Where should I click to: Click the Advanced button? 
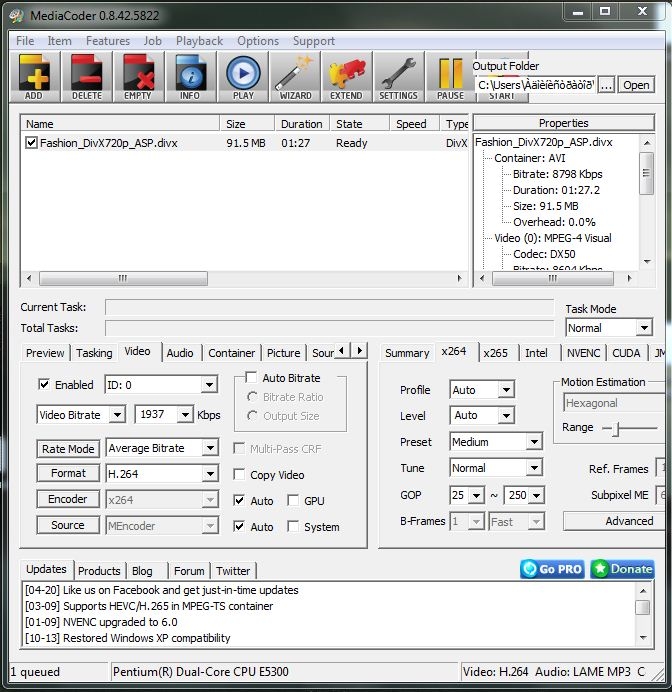pyautogui.click(x=614, y=521)
